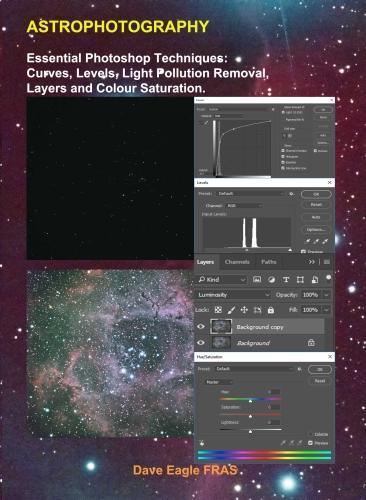This screenshot has width=366, height=500.
Task: Select the Levels white point eyedropper
Action: (x=325, y=241)
